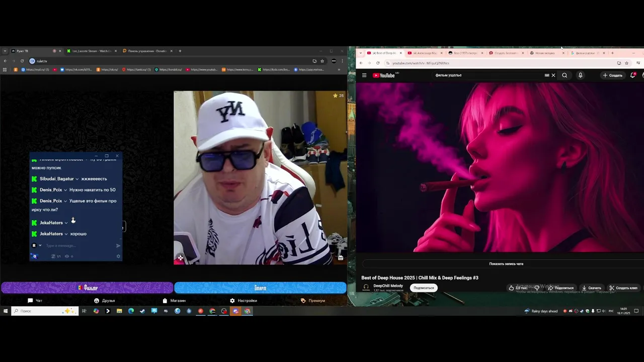Open the on-screen keyboard icon in YouTube search
The image size is (644, 362).
pos(547,75)
